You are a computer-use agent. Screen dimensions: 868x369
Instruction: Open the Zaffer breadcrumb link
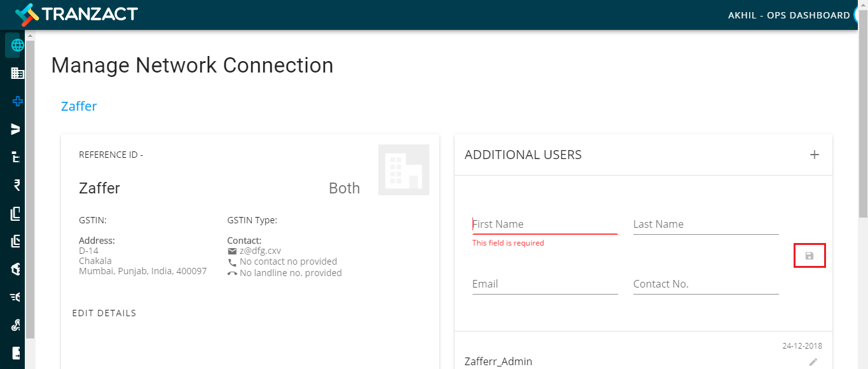pos(79,106)
